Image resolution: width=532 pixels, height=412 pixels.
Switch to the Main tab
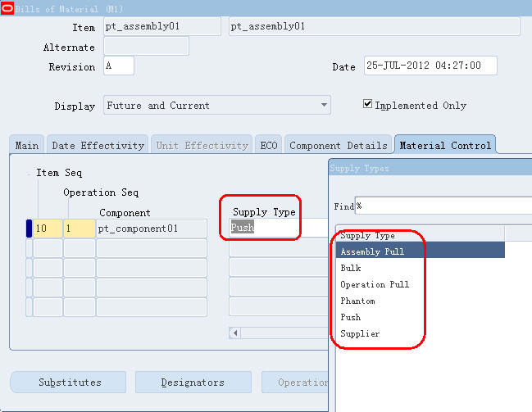[x=27, y=146]
